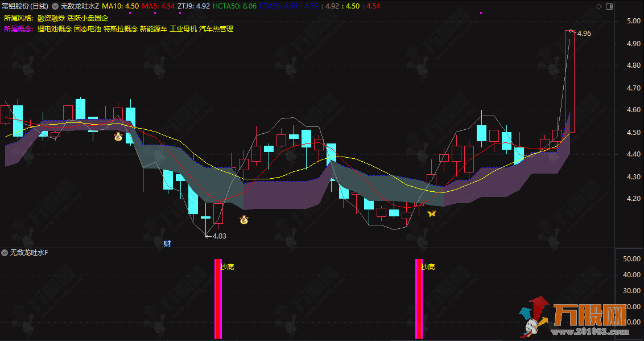Screen dimensions: 644x341
Task: Click the second pink 抄底 signal bar
Action: pyautogui.click(x=419, y=299)
